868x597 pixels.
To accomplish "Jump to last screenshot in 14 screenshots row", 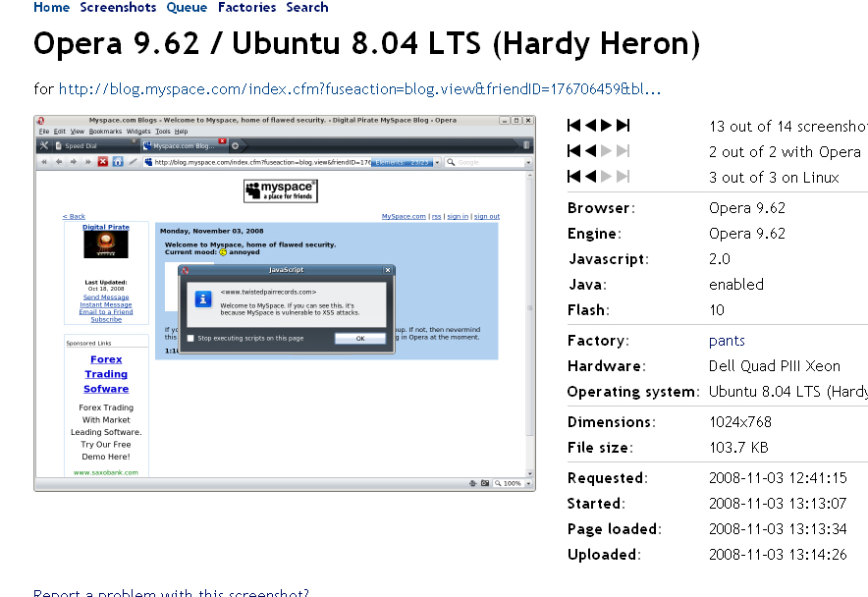I will pyautogui.click(x=624, y=126).
